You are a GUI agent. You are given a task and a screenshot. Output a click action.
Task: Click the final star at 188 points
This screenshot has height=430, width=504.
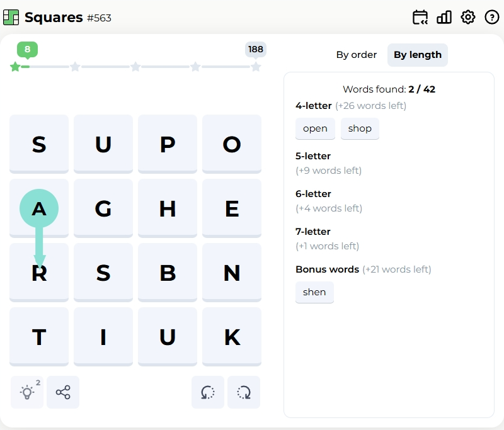256,67
